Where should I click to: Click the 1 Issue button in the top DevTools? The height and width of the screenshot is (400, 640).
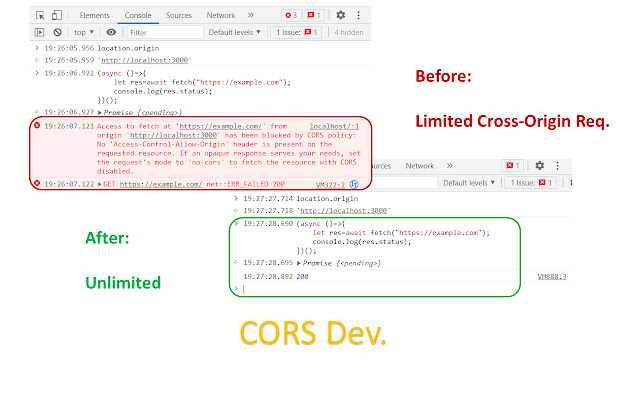(x=296, y=32)
